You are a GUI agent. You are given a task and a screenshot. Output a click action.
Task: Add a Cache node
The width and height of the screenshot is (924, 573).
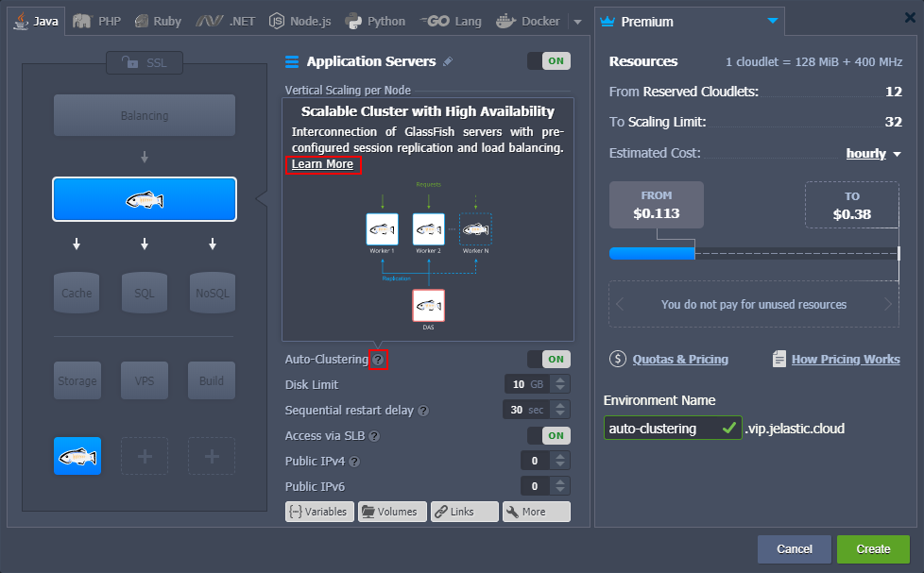[x=77, y=293]
